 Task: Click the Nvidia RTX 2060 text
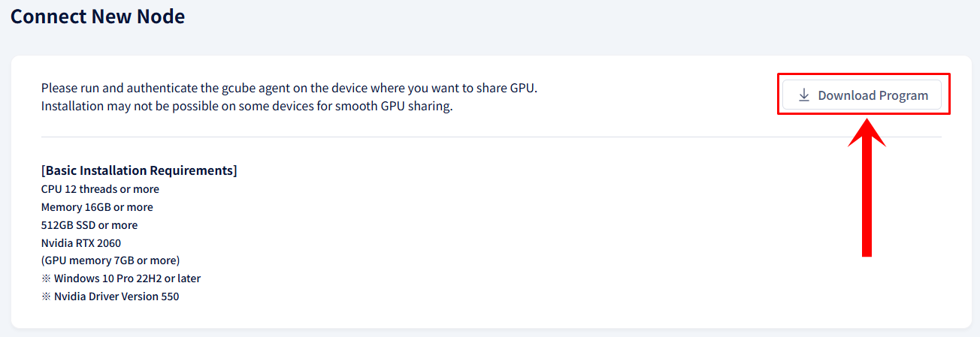tap(81, 243)
